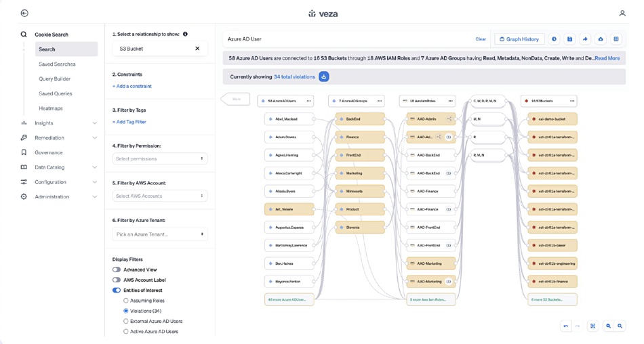Open the user profile icon
Viewport: 644px width, 344px height.
tap(622, 14)
